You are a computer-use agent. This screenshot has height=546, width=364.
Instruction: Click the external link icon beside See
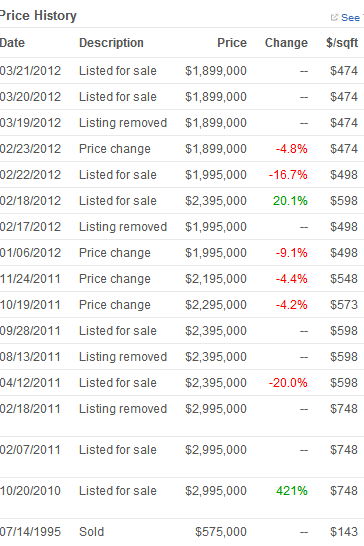tap(334, 17)
